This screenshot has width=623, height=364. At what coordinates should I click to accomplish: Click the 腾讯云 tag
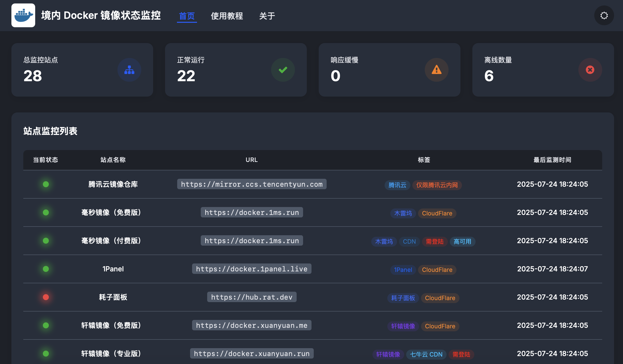tap(397, 185)
